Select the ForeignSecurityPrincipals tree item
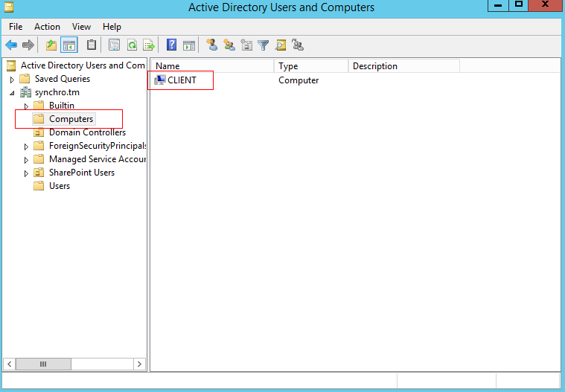This screenshot has height=392, width=565. click(x=98, y=146)
